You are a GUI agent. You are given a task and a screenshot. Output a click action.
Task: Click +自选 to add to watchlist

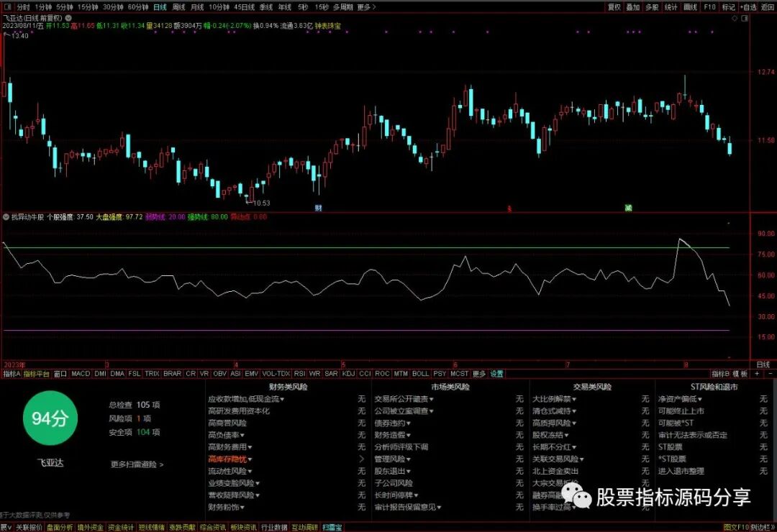tap(749, 7)
